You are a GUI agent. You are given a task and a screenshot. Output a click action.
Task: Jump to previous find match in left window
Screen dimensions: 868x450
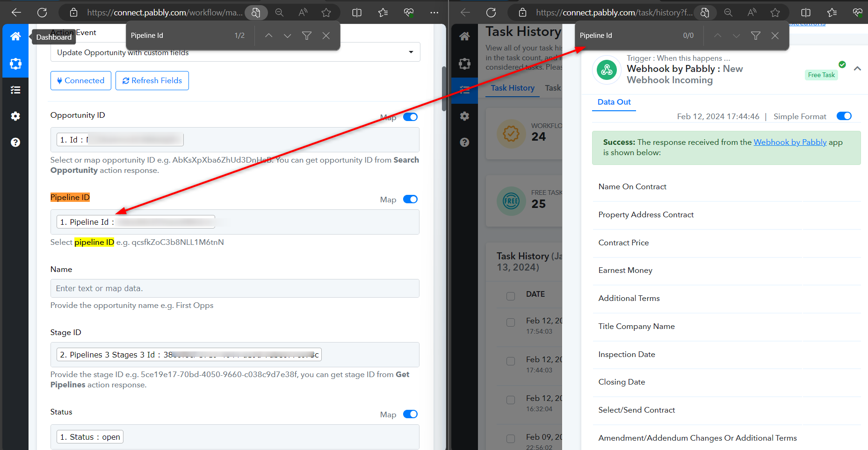point(268,36)
